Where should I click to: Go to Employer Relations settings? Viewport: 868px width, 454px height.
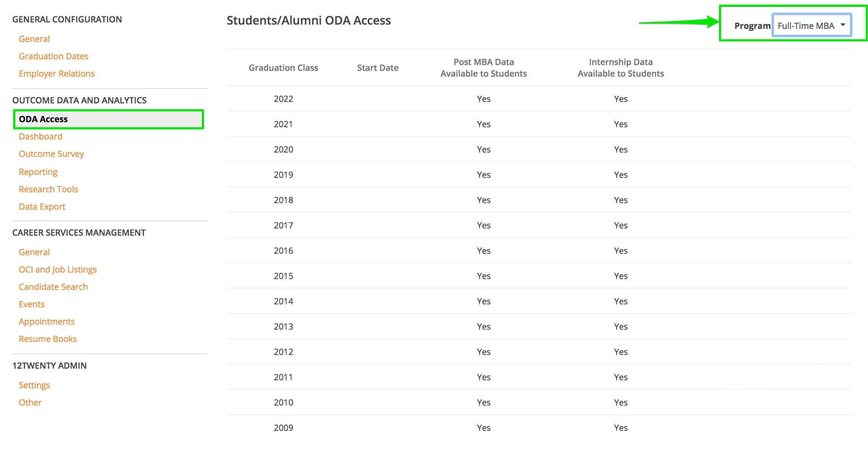coord(57,74)
